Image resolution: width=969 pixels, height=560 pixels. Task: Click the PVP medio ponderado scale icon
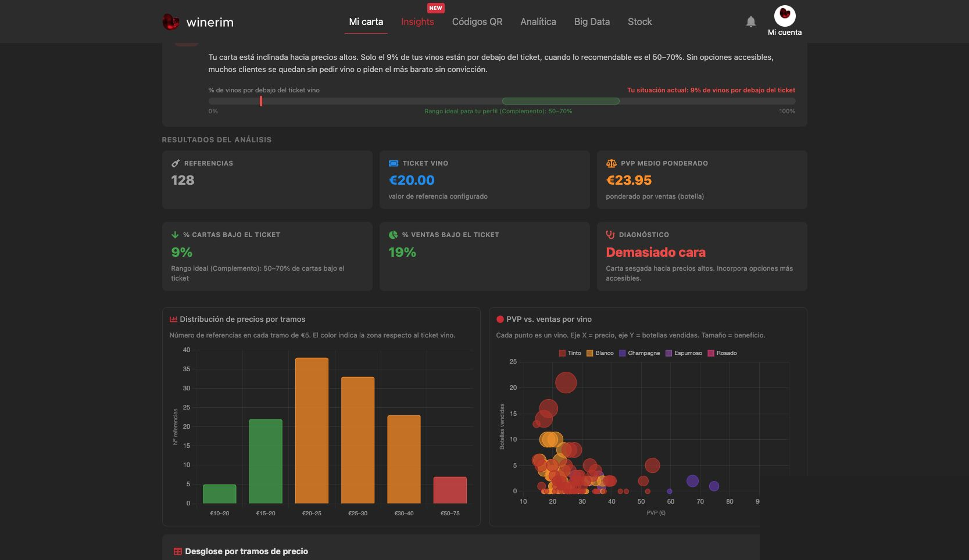pyautogui.click(x=611, y=163)
